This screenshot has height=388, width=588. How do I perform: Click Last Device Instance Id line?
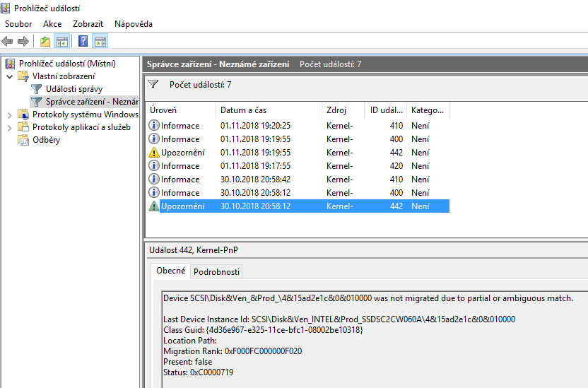click(339, 319)
